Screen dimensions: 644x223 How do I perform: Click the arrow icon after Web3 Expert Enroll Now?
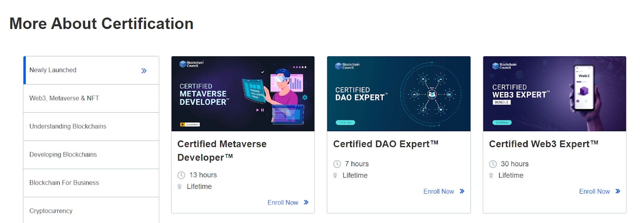[x=618, y=191]
